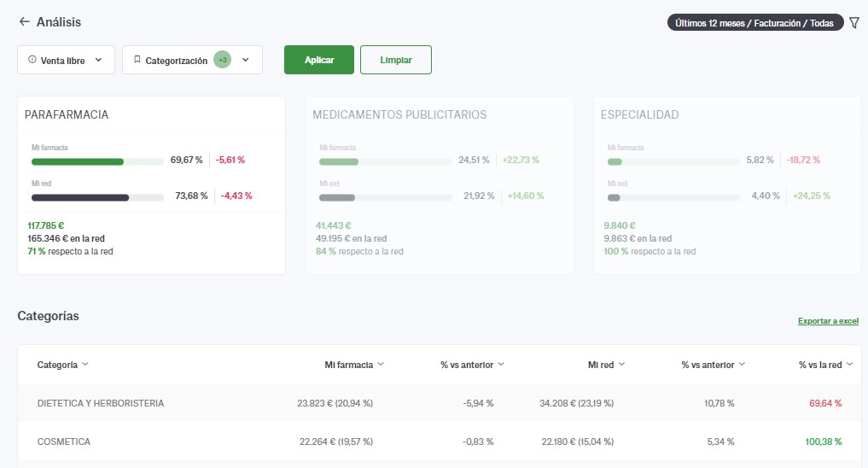Image resolution: width=868 pixels, height=468 pixels.
Task: Click the COSMETICA category row
Action: pos(440,442)
